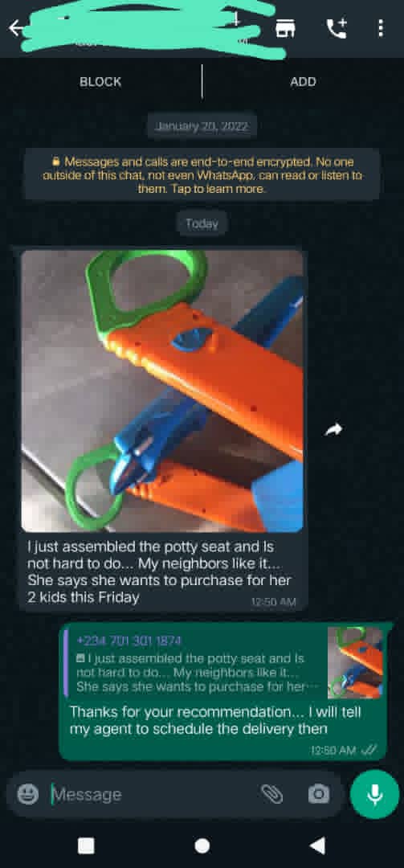Tap the Android back triangle button
The width and height of the screenshot is (404, 868).
tap(317, 845)
